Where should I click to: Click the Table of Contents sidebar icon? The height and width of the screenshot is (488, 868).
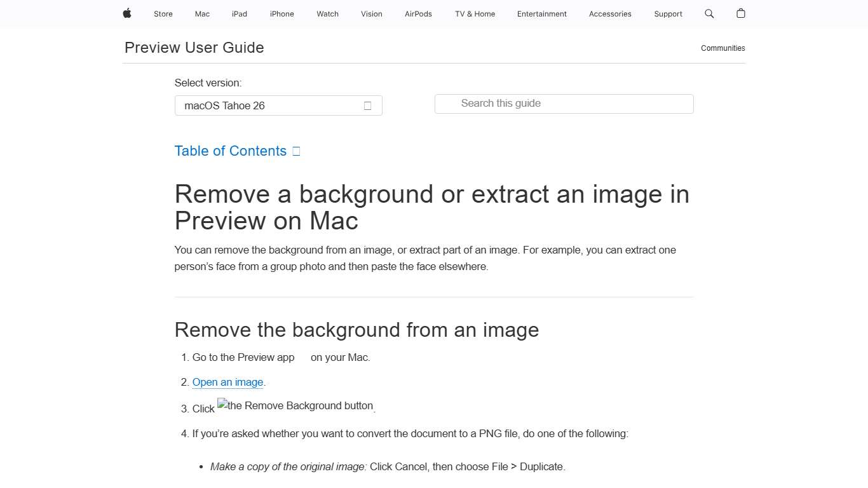point(296,151)
